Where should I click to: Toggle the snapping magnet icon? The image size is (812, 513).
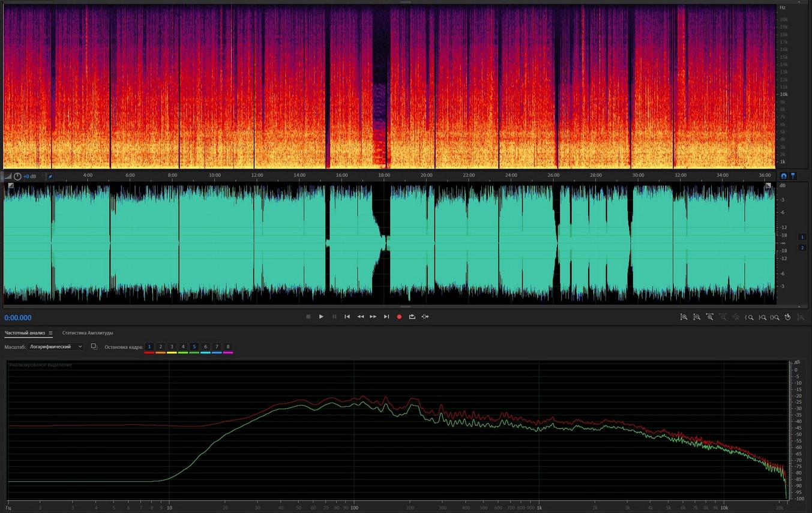(x=783, y=176)
